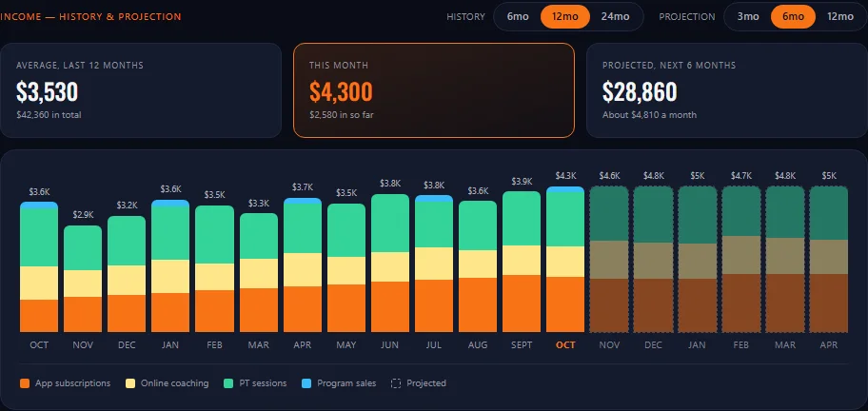This screenshot has height=411, width=868.
Task: Click the SEPT month axis label
Action: point(522,345)
